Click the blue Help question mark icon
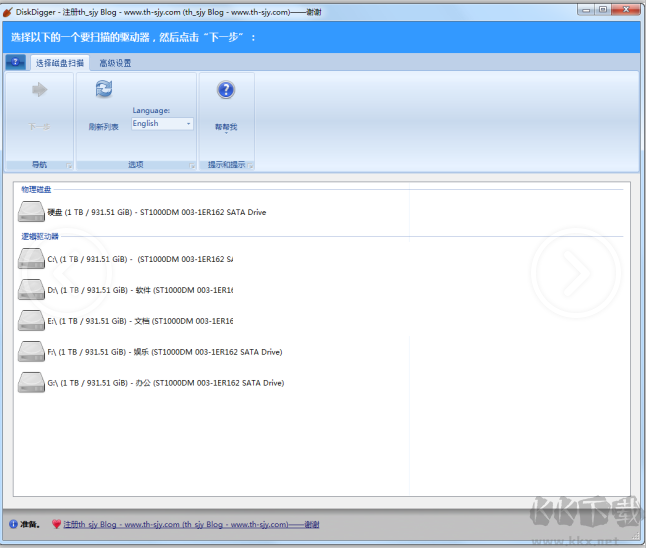Image resolution: width=646 pixels, height=548 pixels. [x=226, y=89]
